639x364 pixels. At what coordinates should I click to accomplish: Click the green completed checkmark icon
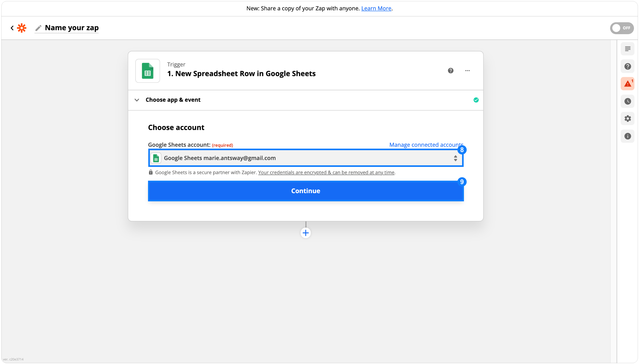476,100
